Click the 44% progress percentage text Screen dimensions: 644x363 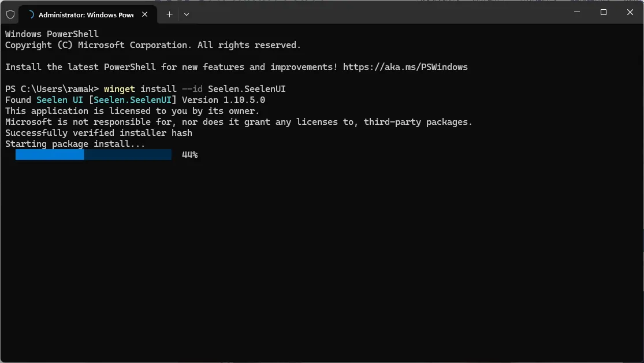[x=189, y=155]
